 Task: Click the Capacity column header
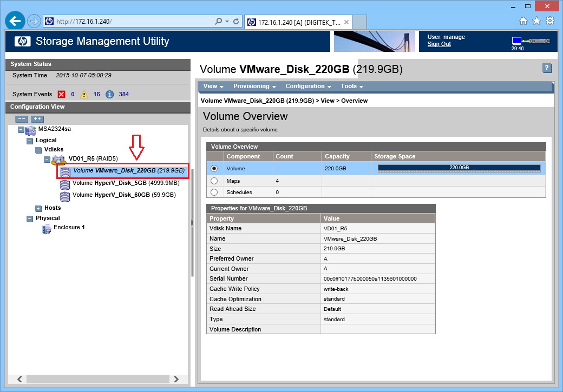tap(346, 156)
